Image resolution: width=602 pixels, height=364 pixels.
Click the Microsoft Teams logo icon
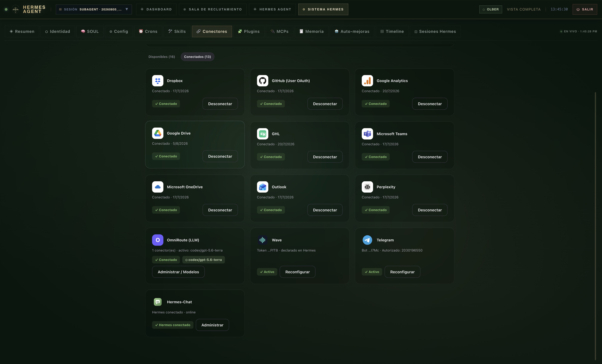(367, 134)
